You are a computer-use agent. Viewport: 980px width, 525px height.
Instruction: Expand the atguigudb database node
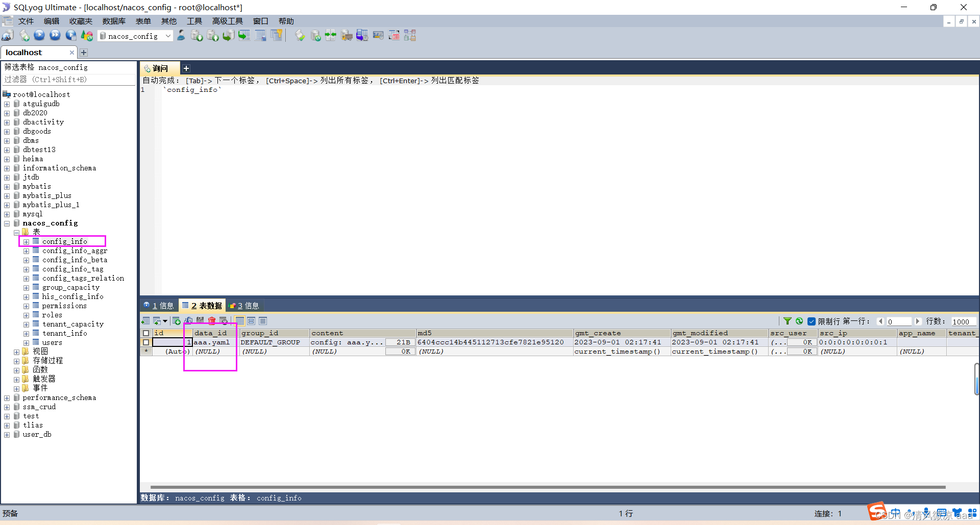pyautogui.click(x=7, y=104)
